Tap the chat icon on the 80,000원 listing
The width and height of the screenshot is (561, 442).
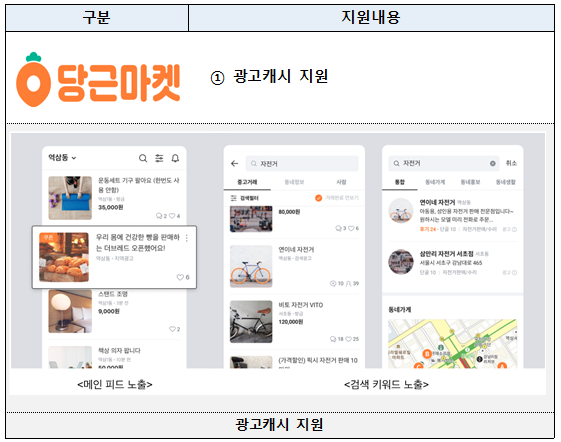338,228
